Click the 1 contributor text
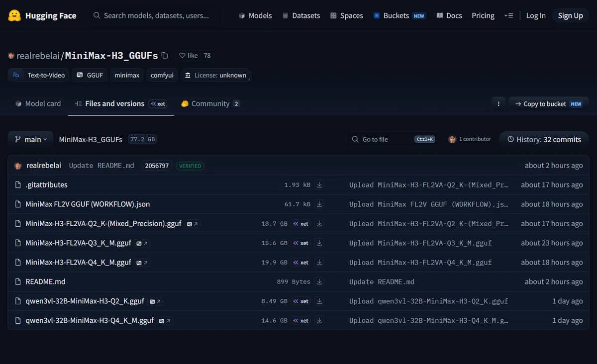Screen dimensions: 597x364 click(x=475, y=139)
